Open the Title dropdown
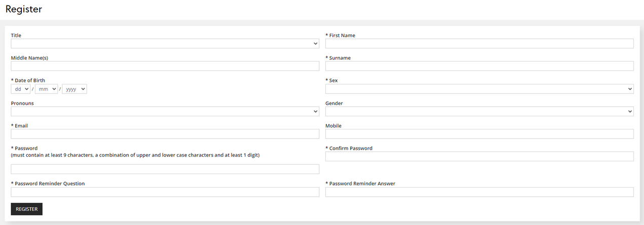The height and width of the screenshot is (225, 644). [165, 43]
